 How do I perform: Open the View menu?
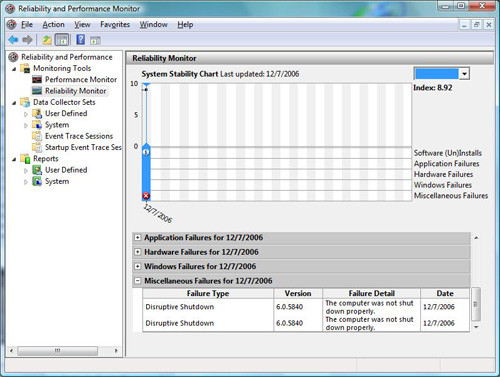point(82,24)
